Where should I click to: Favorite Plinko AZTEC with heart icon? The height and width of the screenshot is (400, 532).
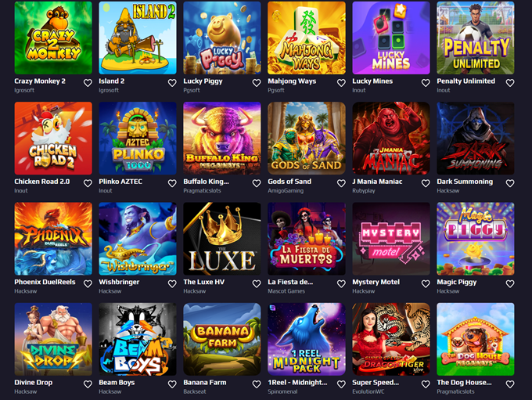pyautogui.click(x=172, y=183)
